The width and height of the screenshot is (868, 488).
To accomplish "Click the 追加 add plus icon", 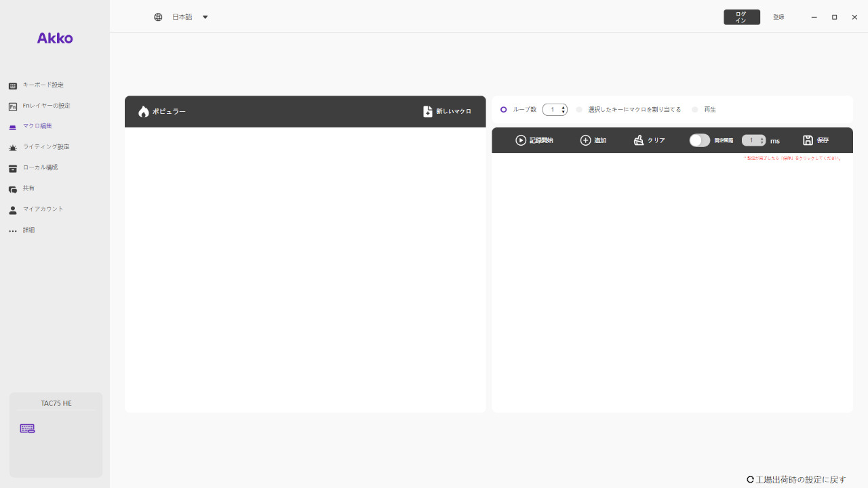I will click(x=586, y=140).
